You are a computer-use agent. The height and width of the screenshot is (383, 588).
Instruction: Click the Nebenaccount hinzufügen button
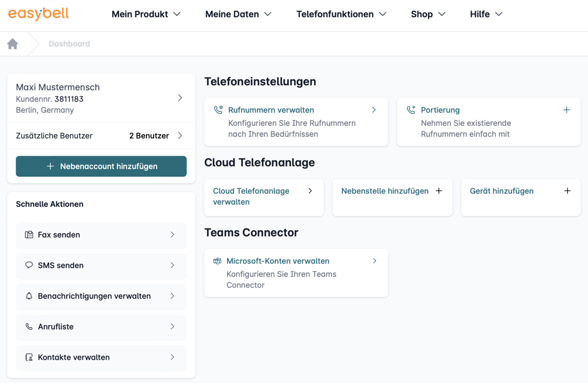pos(101,166)
